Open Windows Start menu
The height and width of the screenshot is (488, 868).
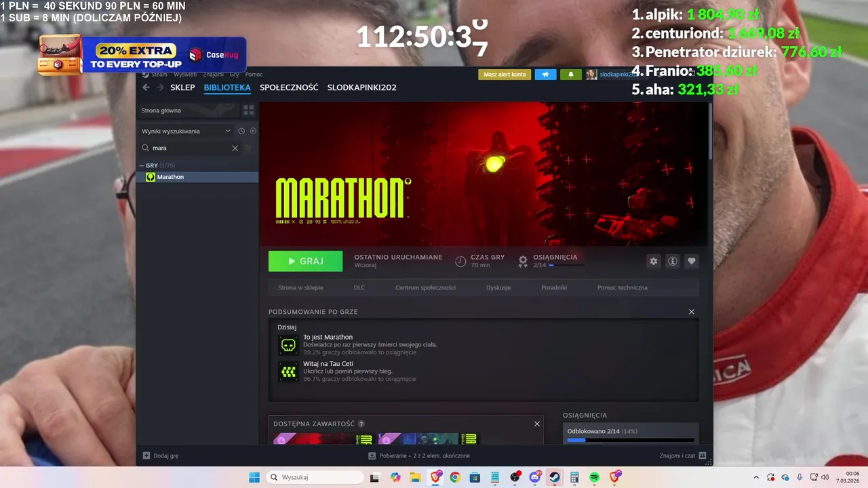pos(254,477)
